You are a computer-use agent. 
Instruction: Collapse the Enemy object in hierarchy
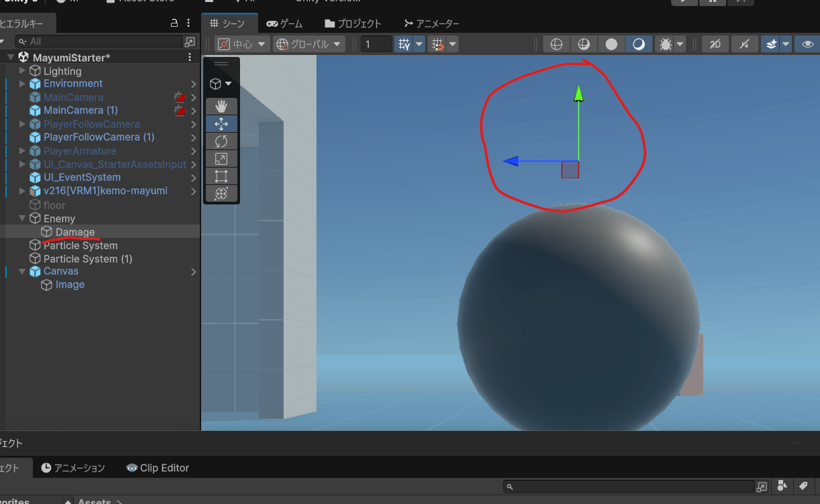click(x=22, y=218)
